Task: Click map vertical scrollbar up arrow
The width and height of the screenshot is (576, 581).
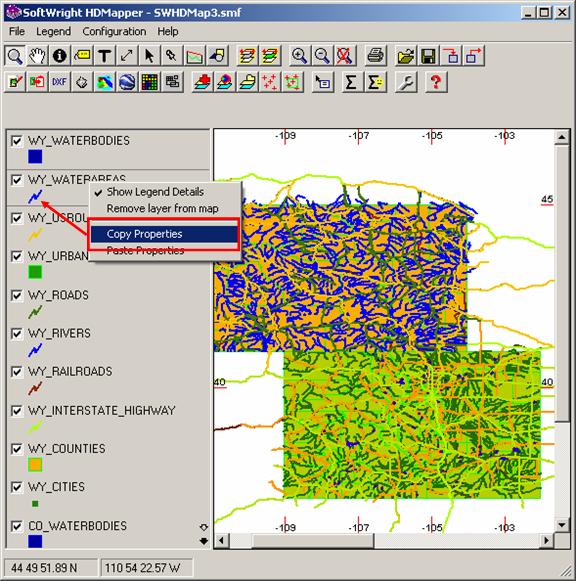Action: tap(562, 137)
